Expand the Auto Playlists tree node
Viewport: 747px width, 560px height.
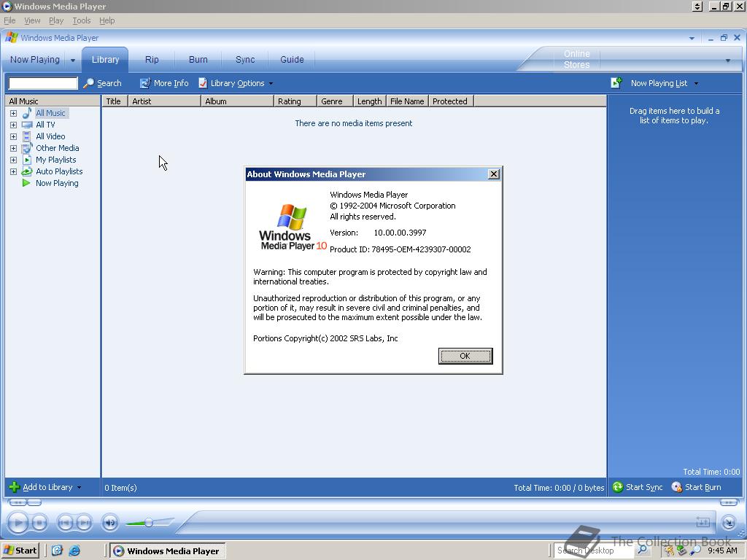[x=13, y=171]
